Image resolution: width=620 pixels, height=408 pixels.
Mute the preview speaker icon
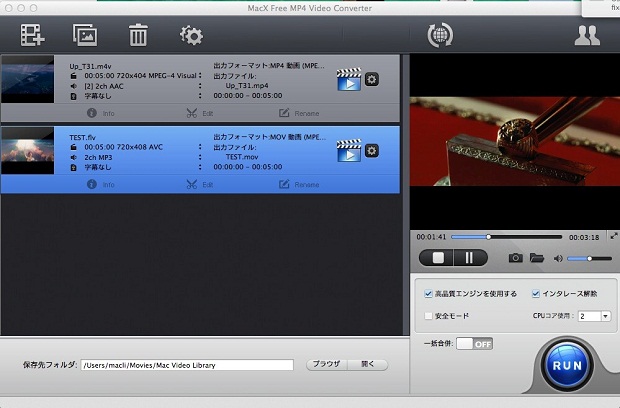(x=558, y=259)
